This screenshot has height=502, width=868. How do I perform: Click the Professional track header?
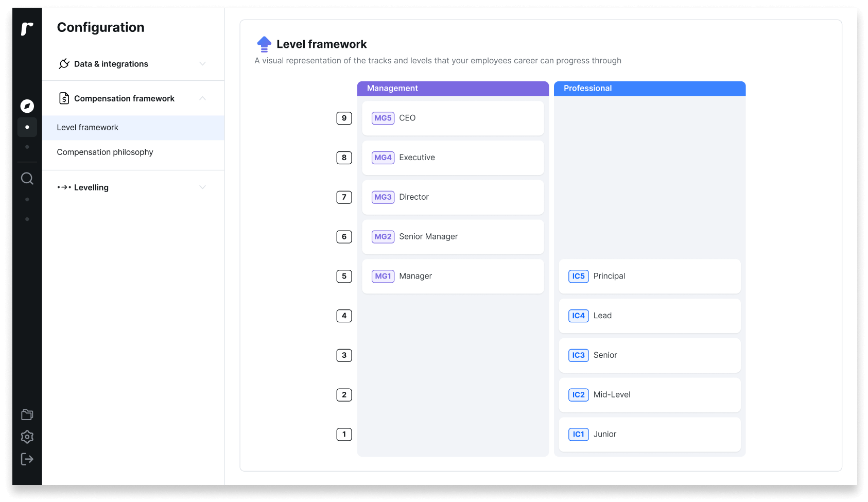click(650, 89)
